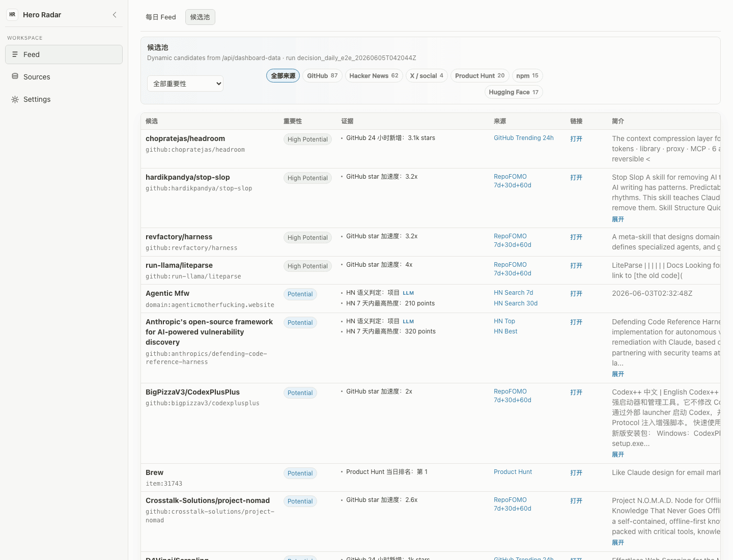Click candidate name BigPizzaV3/CodexPlusPlus
This screenshot has height=560, width=733.
(192, 392)
